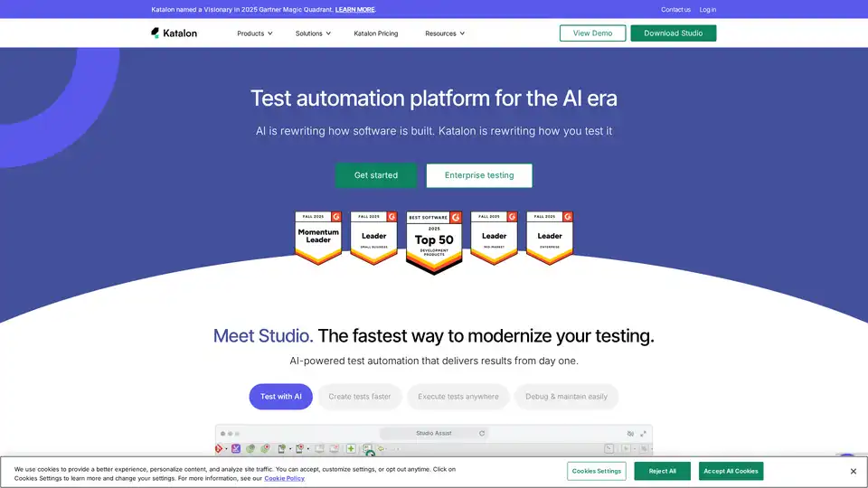Close the cookie banner with the X
868x488 pixels.
853,471
